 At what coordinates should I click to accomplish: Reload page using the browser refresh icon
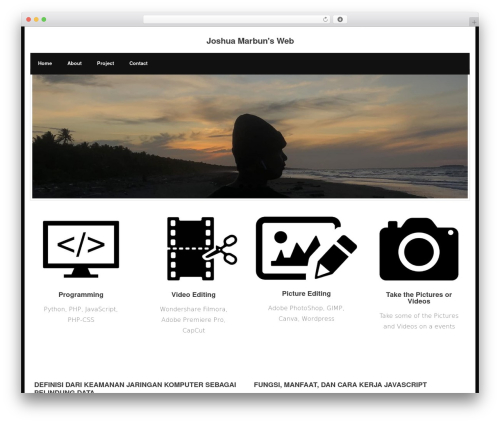pos(325,19)
